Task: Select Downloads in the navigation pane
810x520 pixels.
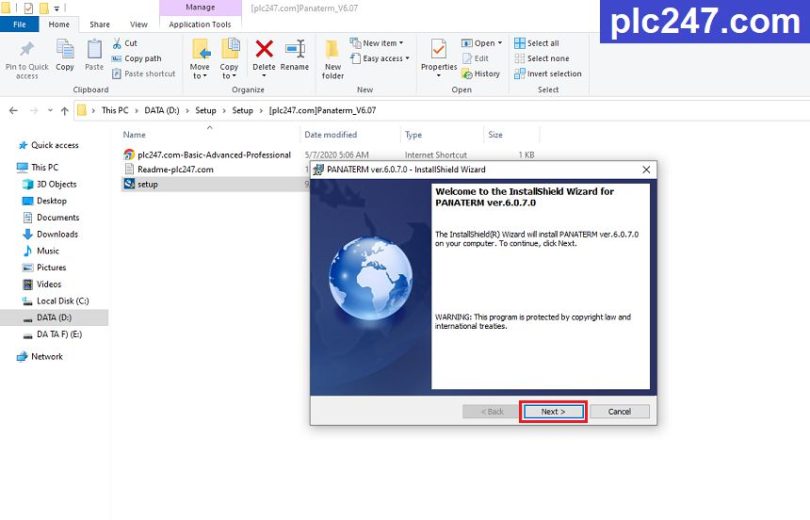Action: 57,234
